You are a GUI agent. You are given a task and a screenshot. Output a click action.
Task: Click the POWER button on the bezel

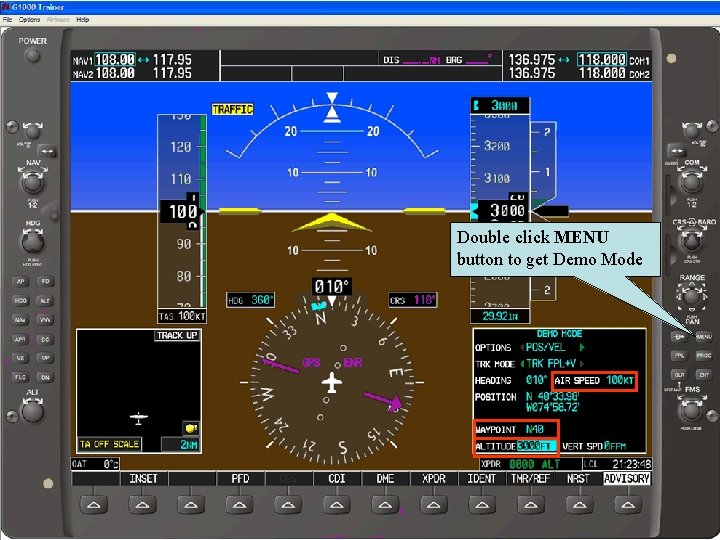pyautogui.click(x=32, y=56)
